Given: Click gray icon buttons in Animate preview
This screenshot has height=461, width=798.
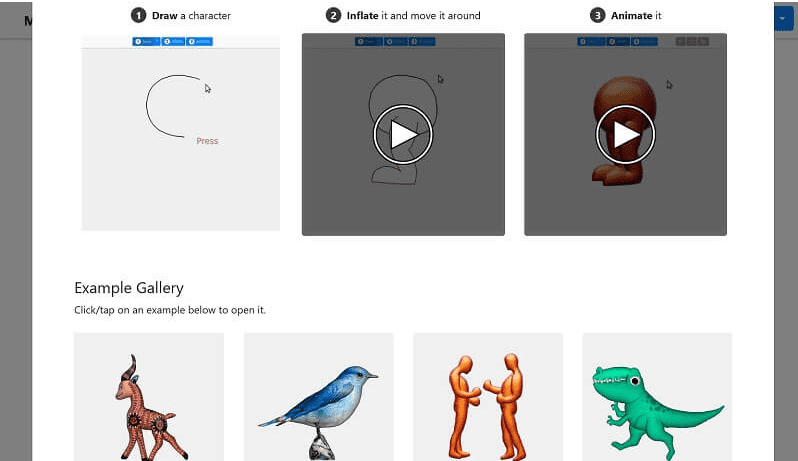Looking at the screenshot, I should click(x=692, y=41).
